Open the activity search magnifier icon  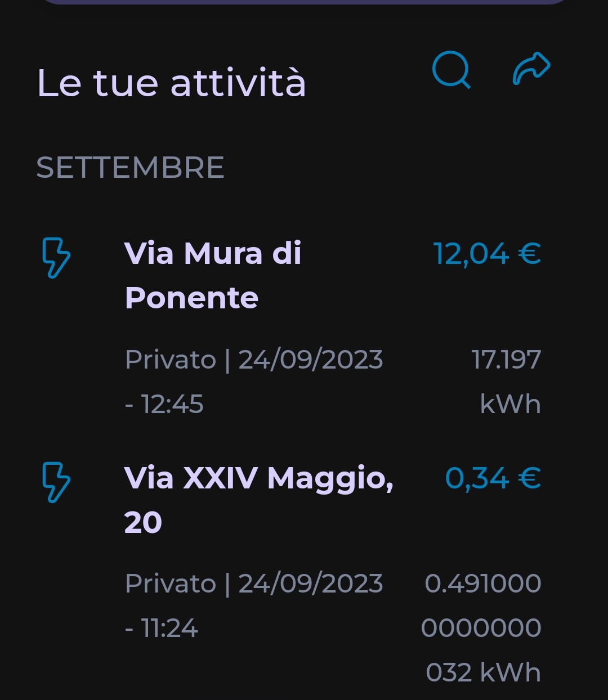click(451, 70)
